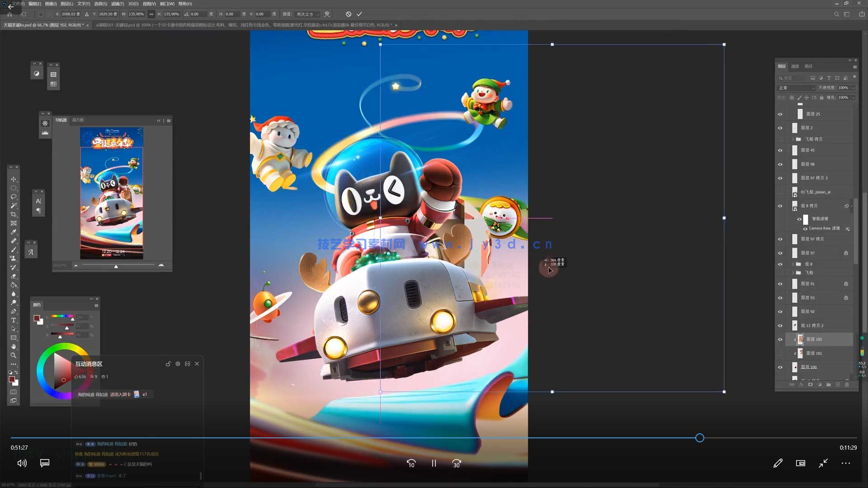Click the navigator thumbnail preview

pyautogui.click(x=112, y=193)
